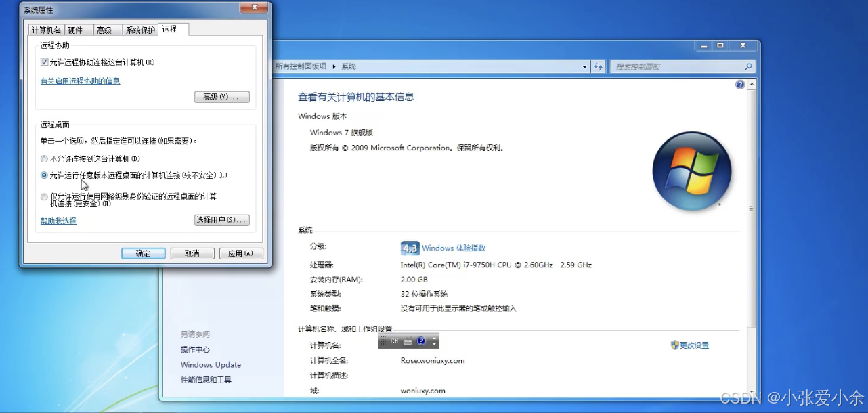This screenshot has height=413, width=868.
Task: Click the 系统 breadcrumb in address bar
Action: pyautogui.click(x=349, y=66)
